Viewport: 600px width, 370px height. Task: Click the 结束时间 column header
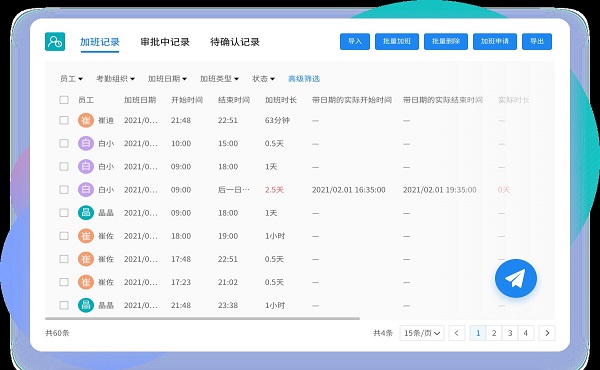pyautogui.click(x=234, y=100)
